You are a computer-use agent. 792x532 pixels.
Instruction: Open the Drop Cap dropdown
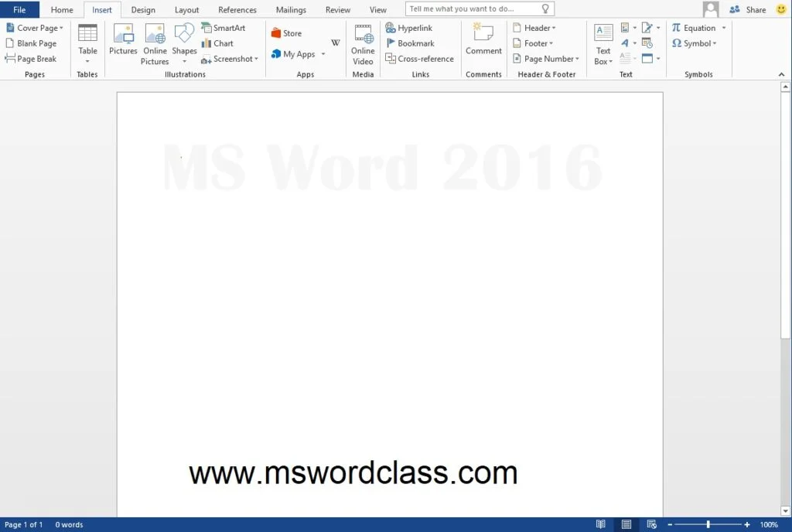(628, 59)
